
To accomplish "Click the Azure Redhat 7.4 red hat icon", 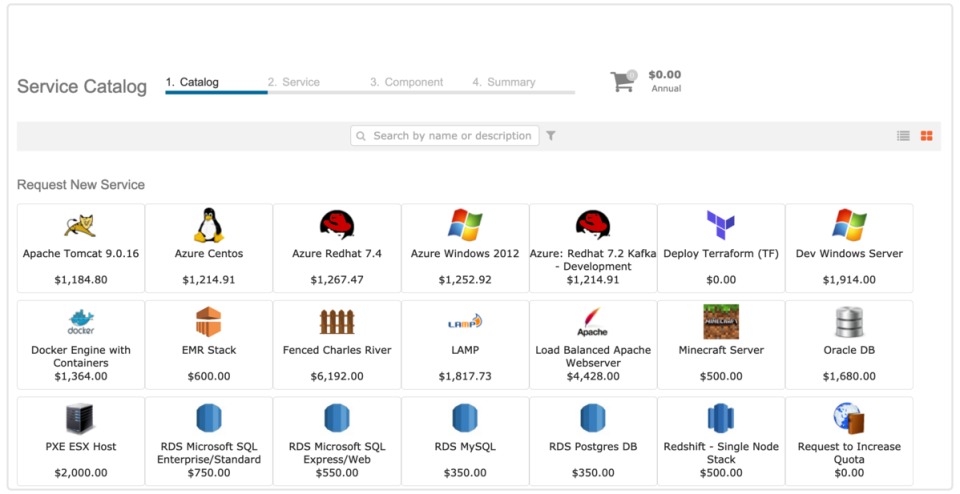I will pyautogui.click(x=337, y=225).
